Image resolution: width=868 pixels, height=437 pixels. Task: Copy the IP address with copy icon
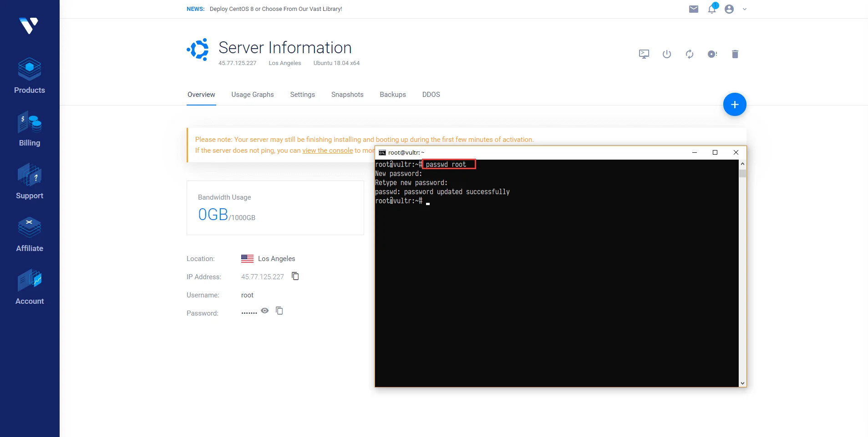(x=295, y=276)
